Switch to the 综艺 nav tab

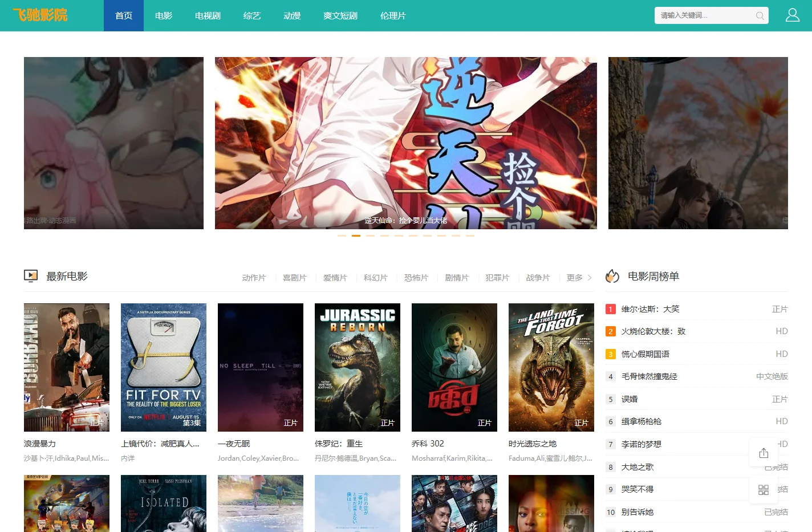click(x=252, y=15)
